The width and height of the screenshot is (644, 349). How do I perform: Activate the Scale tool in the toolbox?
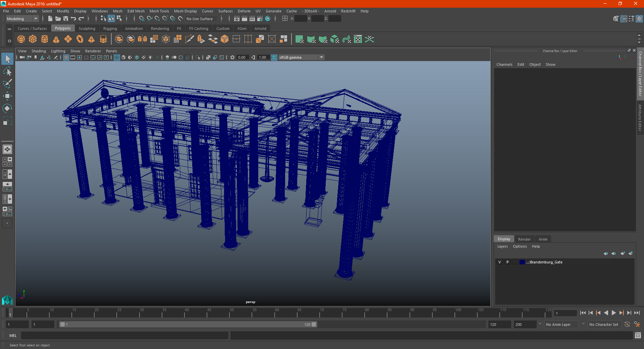click(7, 121)
